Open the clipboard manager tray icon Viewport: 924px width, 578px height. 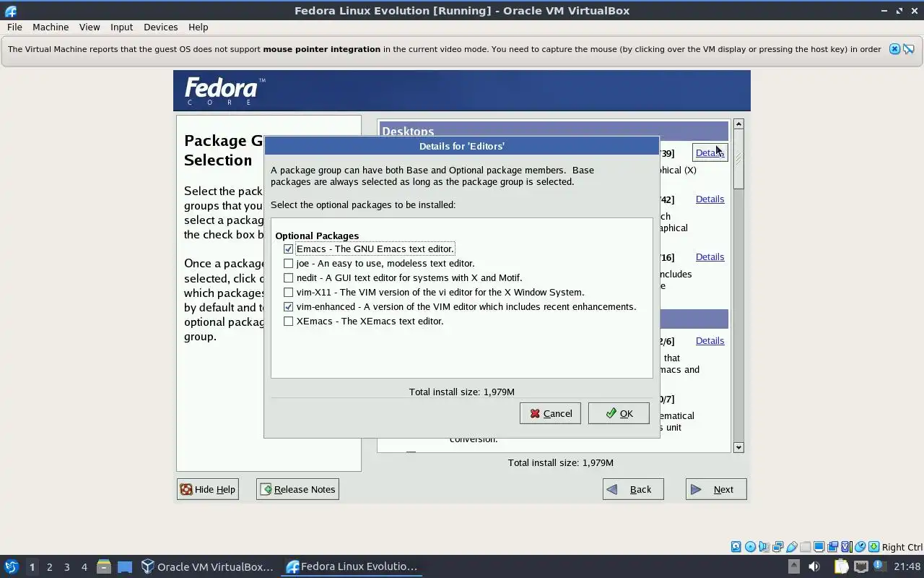click(x=842, y=566)
